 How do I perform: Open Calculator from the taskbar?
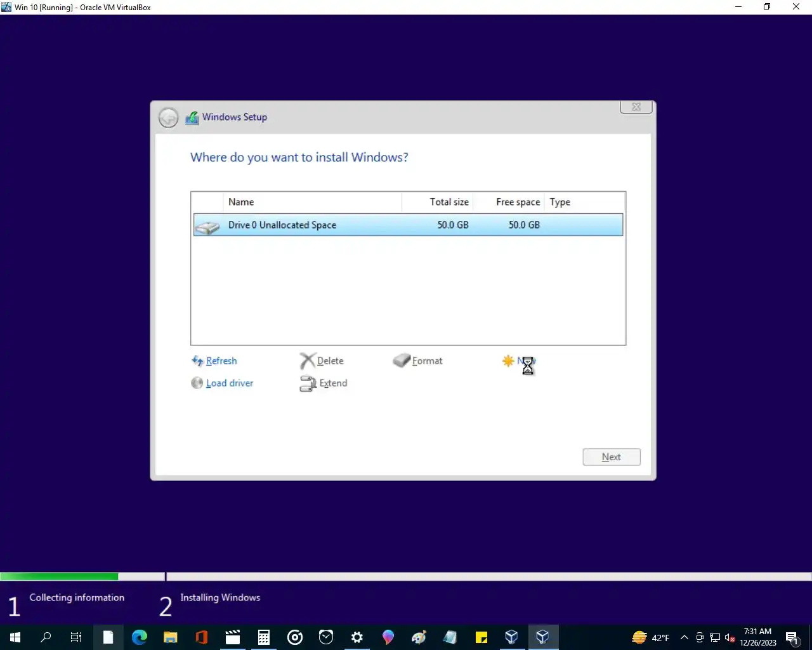pyautogui.click(x=263, y=637)
